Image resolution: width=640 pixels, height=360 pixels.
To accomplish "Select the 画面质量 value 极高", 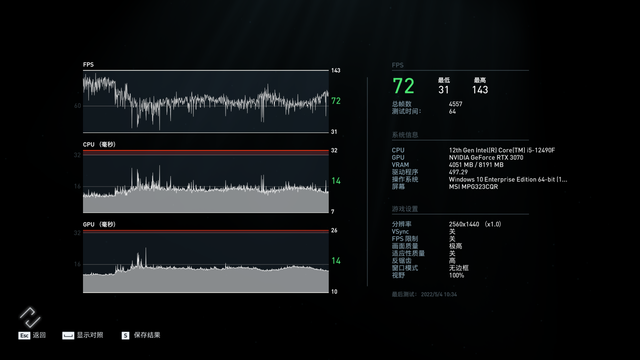I will pyautogui.click(x=456, y=246).
